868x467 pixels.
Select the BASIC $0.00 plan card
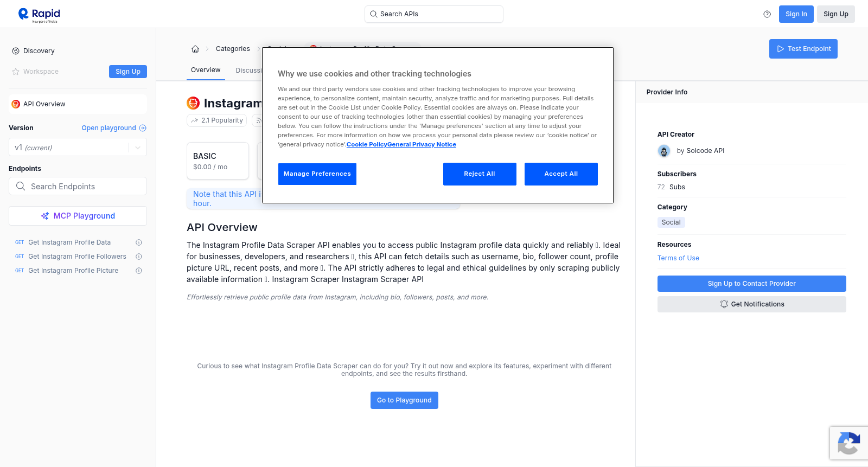(218, 161)
